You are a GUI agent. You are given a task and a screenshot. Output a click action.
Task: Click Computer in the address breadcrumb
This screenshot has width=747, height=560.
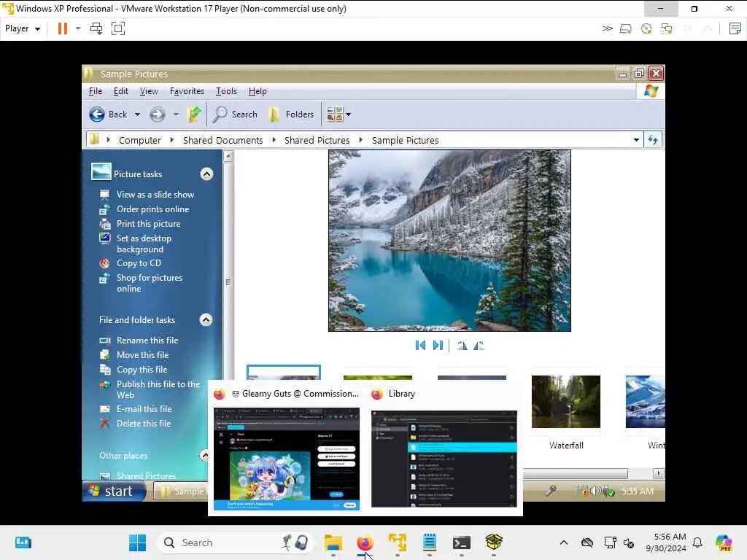click(x=139, y=141)
